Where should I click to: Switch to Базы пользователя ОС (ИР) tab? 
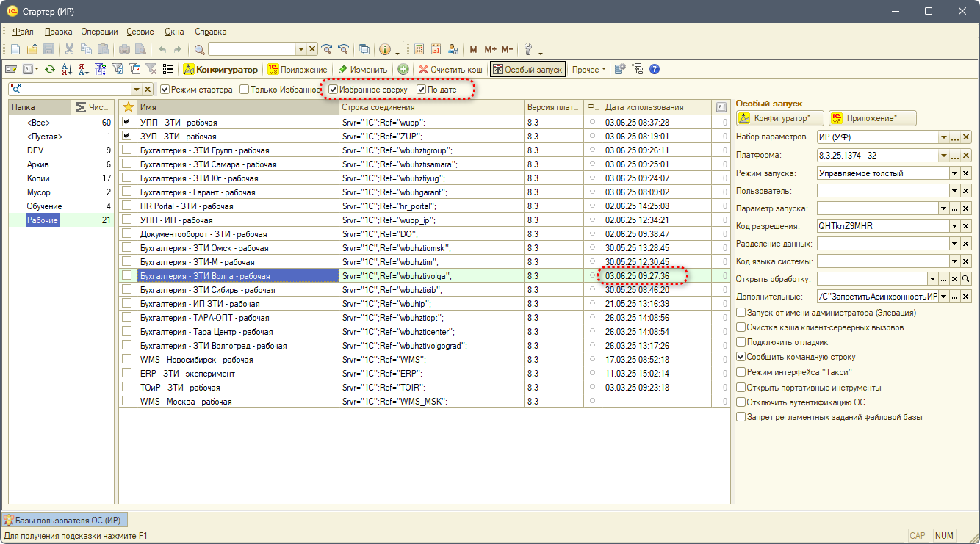click(65, 520)
